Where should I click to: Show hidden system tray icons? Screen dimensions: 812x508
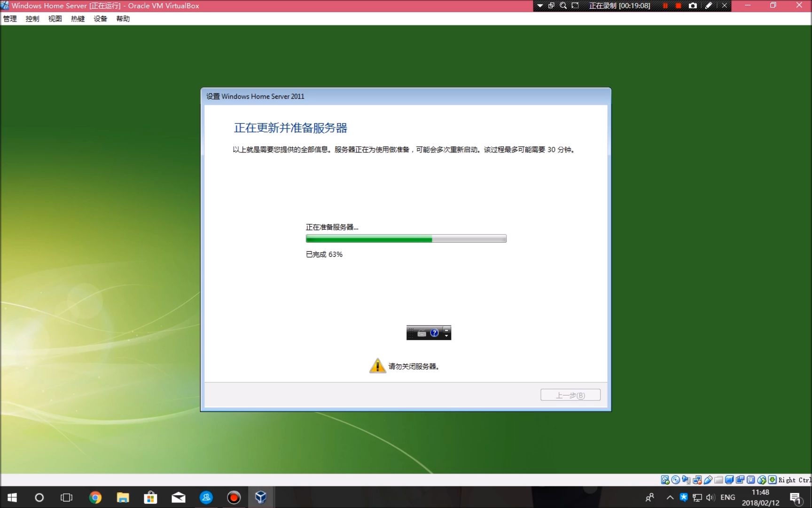point(670,497)
